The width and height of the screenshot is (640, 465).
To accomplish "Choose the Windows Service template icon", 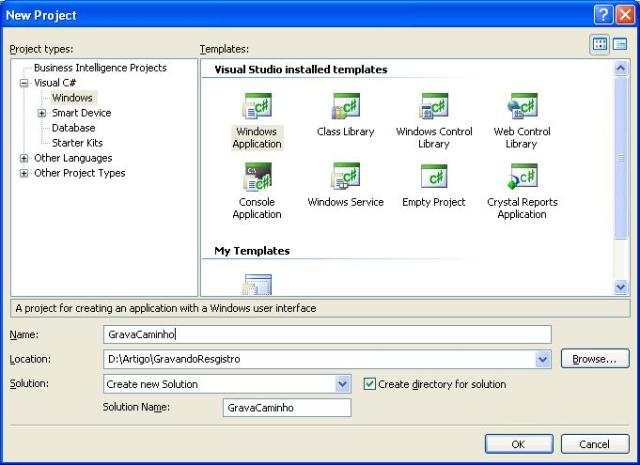I will pyautogui.click(x=345, y=177).
